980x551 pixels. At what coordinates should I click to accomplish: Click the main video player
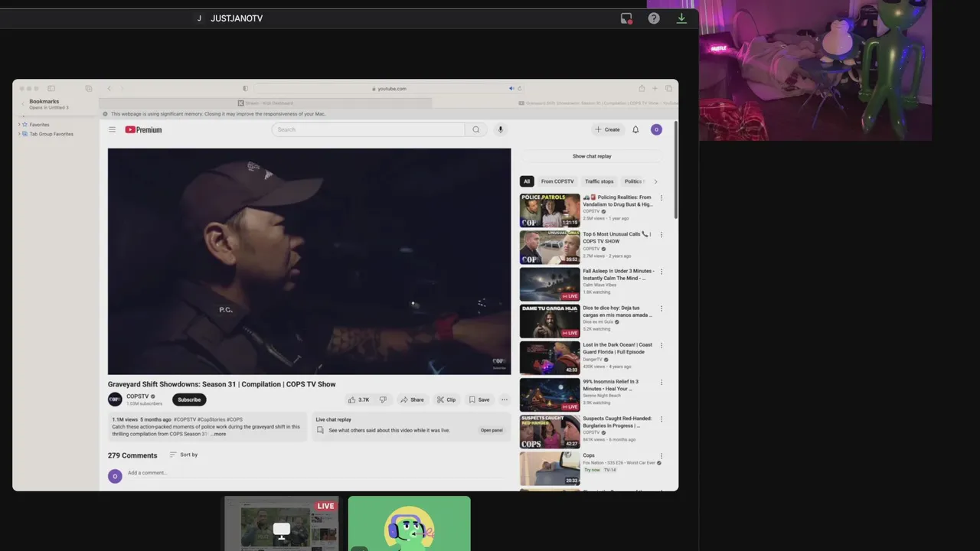tap(309, 261)
